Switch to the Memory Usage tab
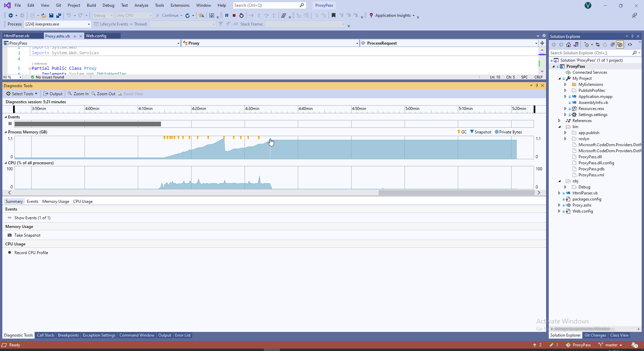 pos(56,201)
